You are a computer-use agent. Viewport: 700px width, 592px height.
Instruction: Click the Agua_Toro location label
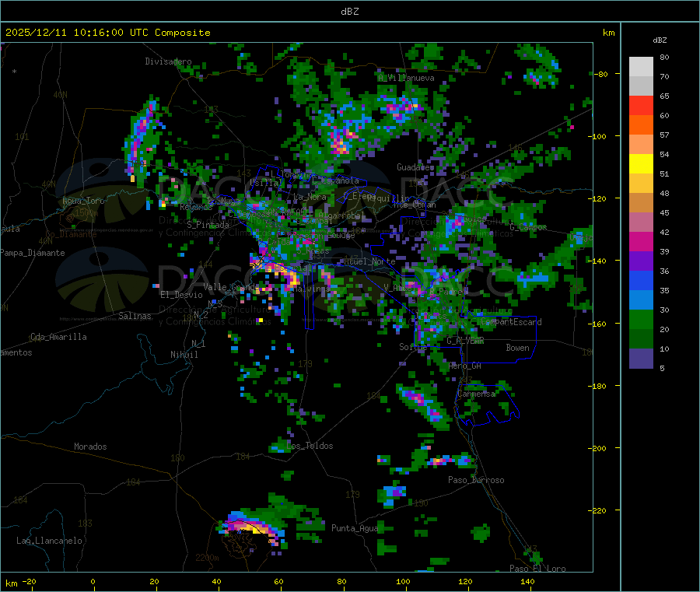pyautogui.click(x=83, y=201)
